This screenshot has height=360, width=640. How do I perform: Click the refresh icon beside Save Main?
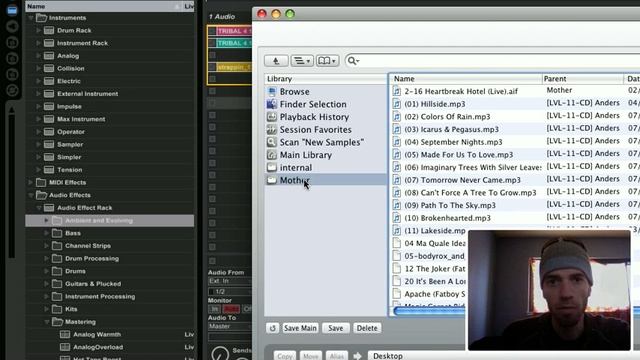point(273,328)
